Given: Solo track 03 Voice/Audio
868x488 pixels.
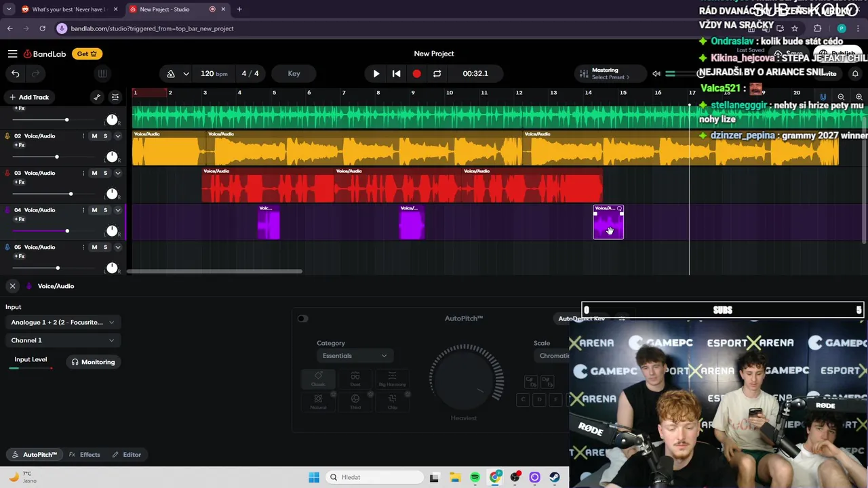Looking at the screenshot, I should pos(105,173).
